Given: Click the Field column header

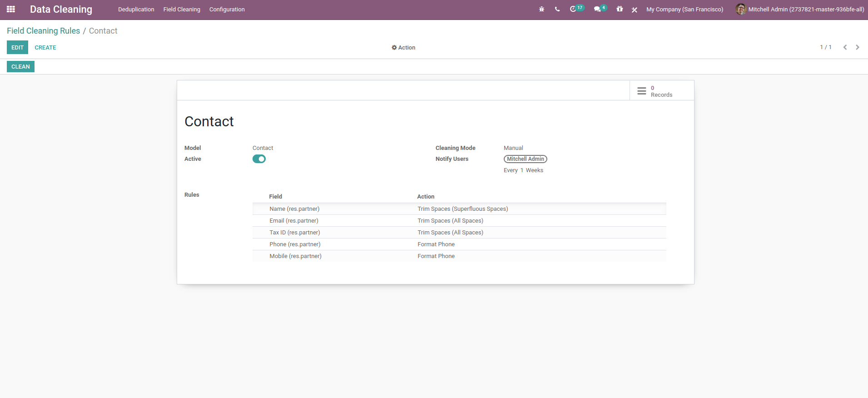Looking at the screenshot, I should point(276,197).
